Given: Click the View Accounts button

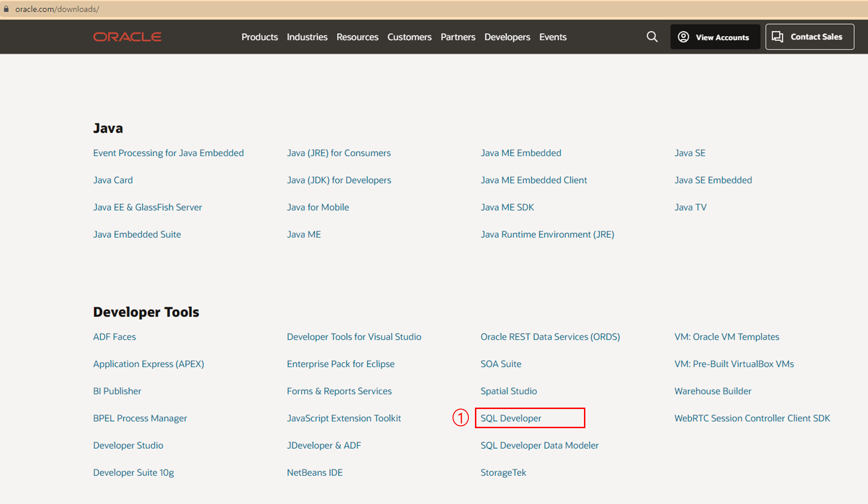Looking at the screenshot, I should point(715,37).
